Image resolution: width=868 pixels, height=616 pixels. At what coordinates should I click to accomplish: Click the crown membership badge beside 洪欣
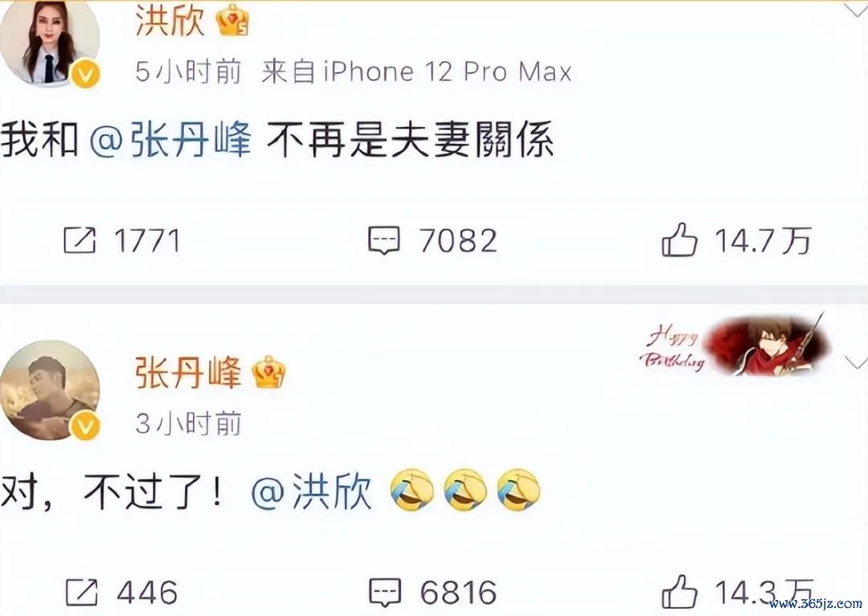233,22
